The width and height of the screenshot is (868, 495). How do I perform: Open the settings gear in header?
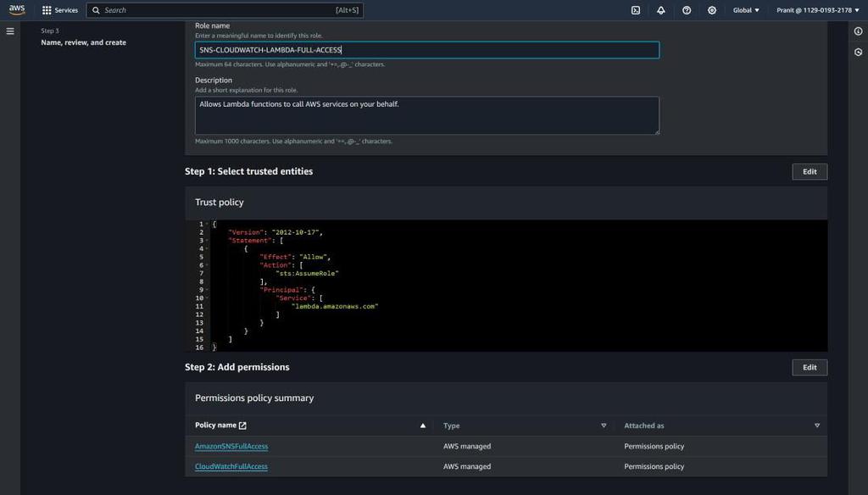[x=712, y=10]
